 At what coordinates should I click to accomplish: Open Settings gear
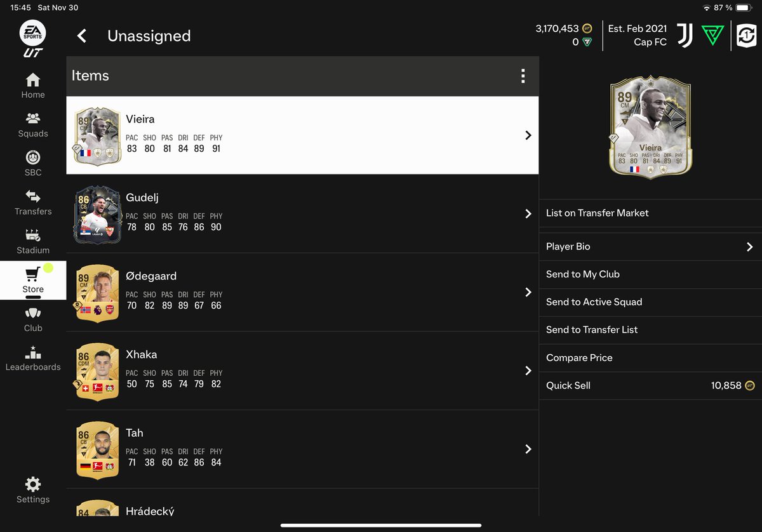[x=33, y=490]
